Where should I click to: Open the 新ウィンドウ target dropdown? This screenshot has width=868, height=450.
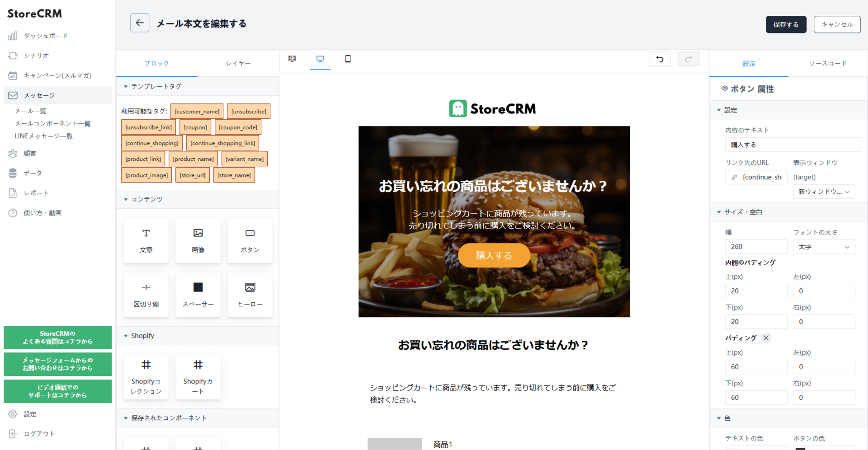coord(824,192)
